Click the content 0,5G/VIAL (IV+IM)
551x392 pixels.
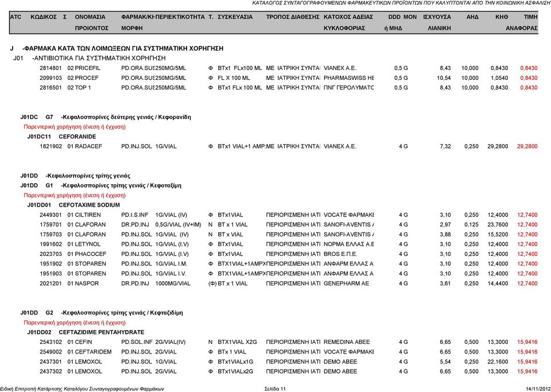178,225
